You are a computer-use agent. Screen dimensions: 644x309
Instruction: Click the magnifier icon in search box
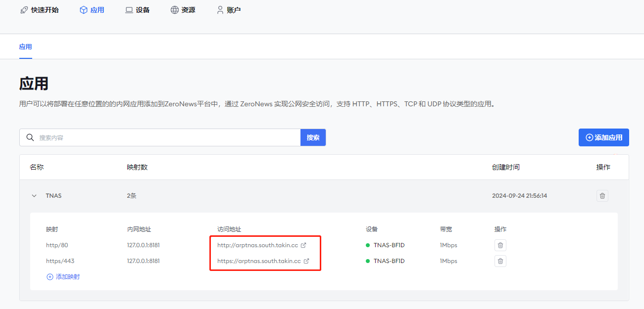coord(30,137)
